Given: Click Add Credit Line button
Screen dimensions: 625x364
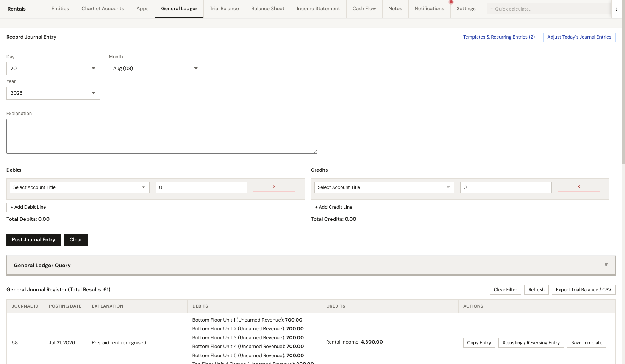Looking at the screenshot, I should pos(334,207).
